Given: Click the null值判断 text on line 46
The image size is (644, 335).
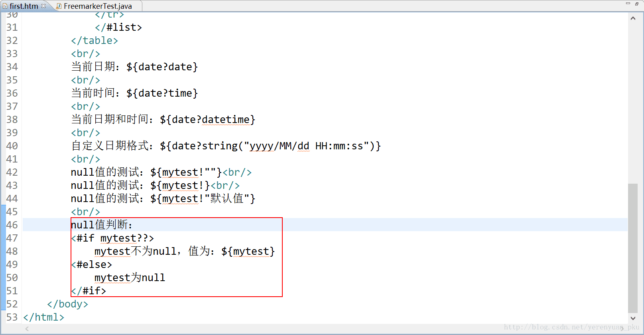Looking at the screenshot, I should [101, 225].
